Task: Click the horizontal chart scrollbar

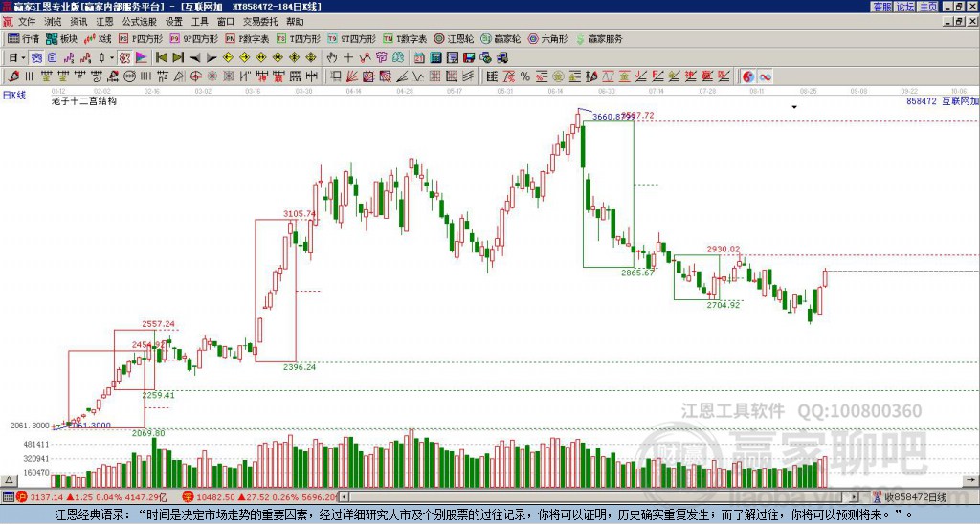Action: 599,497
